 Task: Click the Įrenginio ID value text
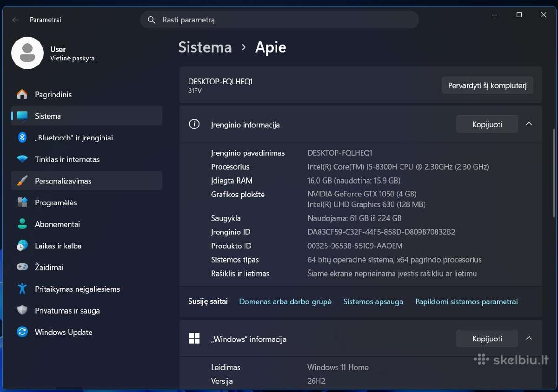381,232
